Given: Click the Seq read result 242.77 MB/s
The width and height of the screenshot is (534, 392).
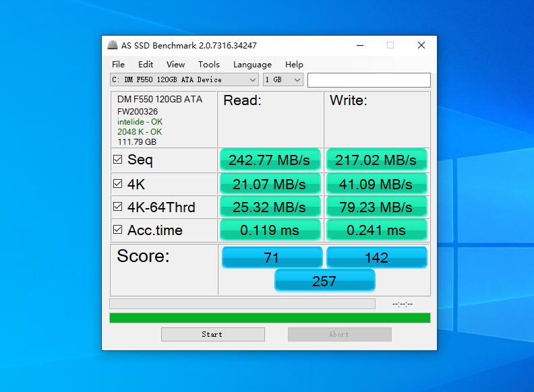Looking at the screenshot, I should pyautogui.click(x=270, y=160).
